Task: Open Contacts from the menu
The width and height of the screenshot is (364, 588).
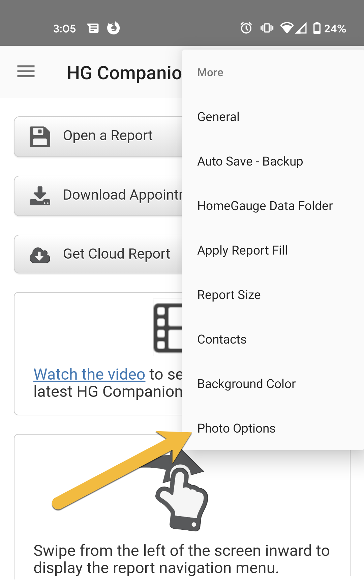Action: pyautogui.click(x=222, y=340)
